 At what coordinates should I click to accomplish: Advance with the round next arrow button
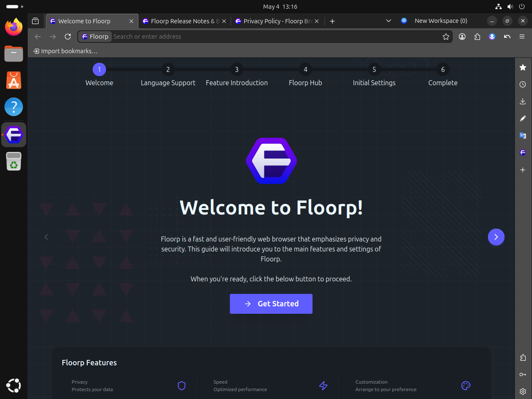pos(496,237)
